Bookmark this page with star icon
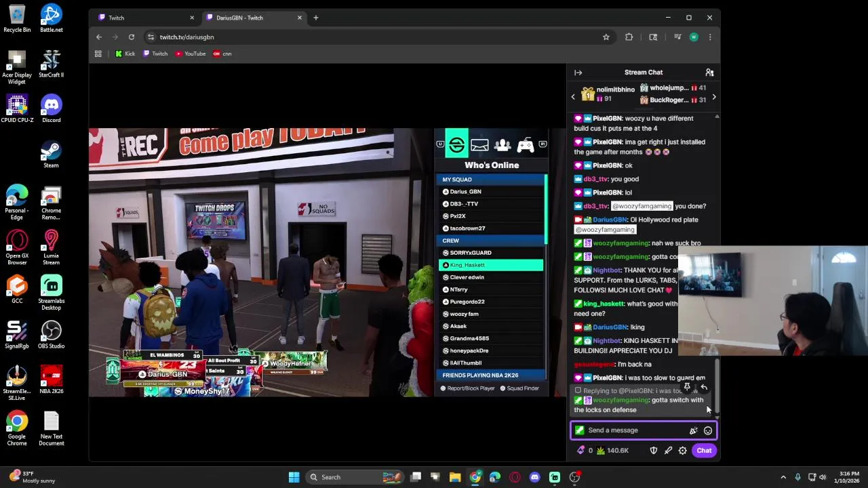Screen dimensions: 868x488 pyautogui.click(x=606, y=37)
